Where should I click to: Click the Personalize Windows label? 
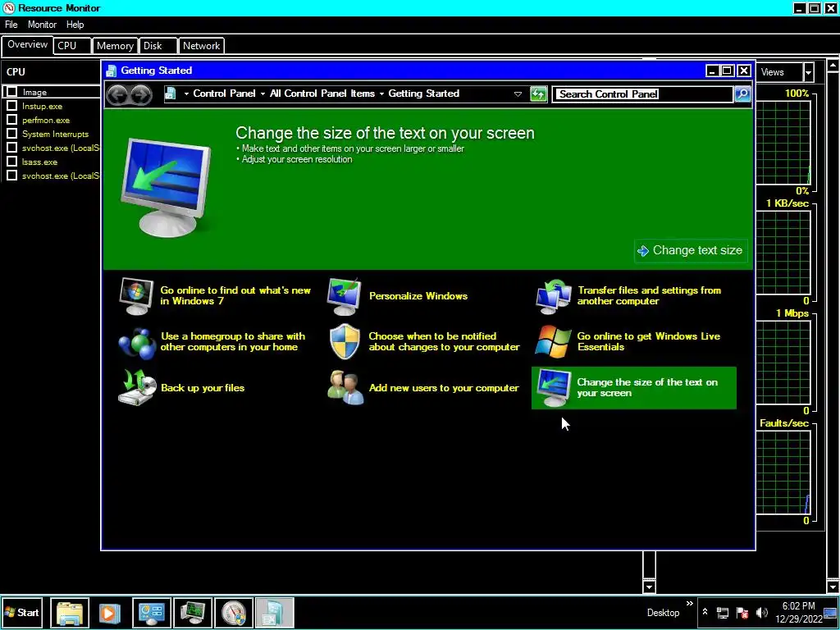point(418,296)
